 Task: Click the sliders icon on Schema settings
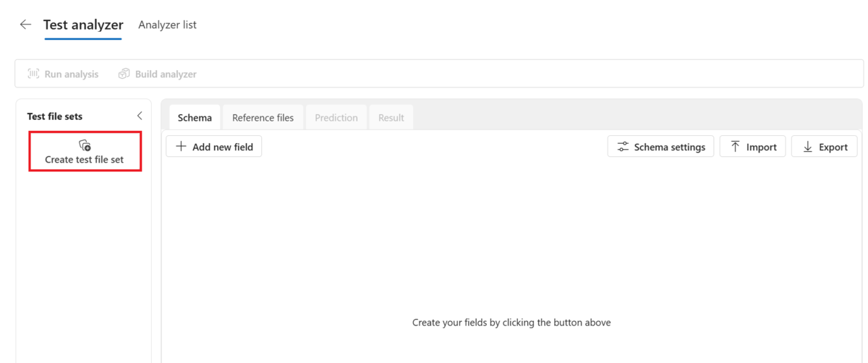pyautogui.click(x=623, y=147)
